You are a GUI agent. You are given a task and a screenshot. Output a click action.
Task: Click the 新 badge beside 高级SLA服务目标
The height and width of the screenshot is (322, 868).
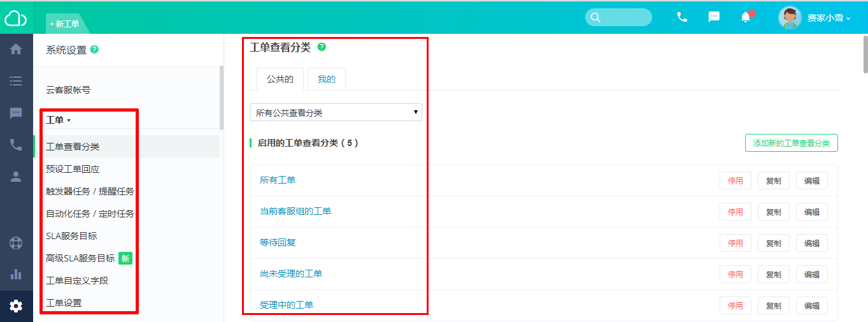[125, 258]
